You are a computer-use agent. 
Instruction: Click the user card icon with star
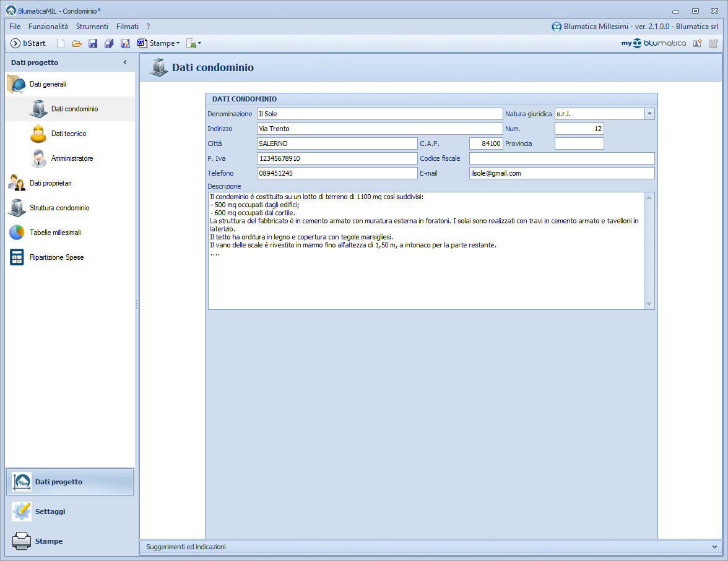[x=698, y=43]
